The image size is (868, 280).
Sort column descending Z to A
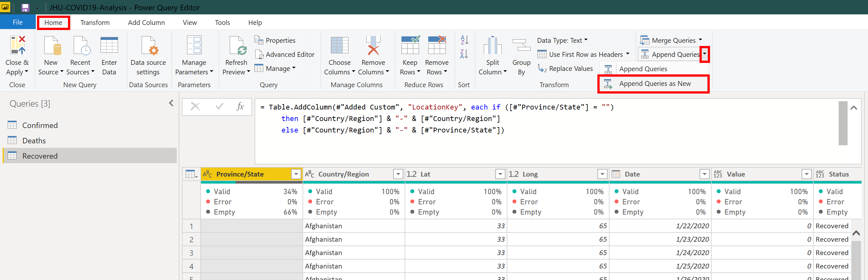464,54
